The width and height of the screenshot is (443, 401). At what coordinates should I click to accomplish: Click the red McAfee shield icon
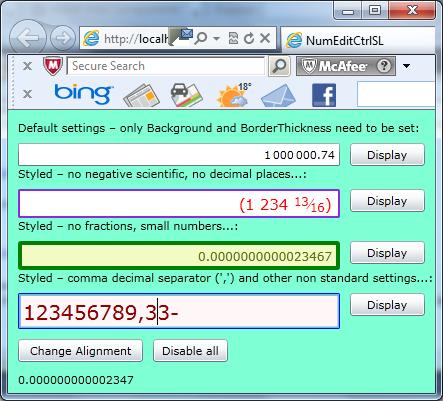[53, 65]
